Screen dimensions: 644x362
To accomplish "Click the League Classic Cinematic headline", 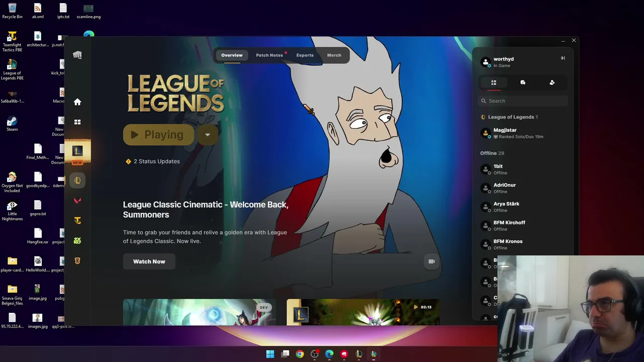I will pyautogui.click(x=206, y=210).
